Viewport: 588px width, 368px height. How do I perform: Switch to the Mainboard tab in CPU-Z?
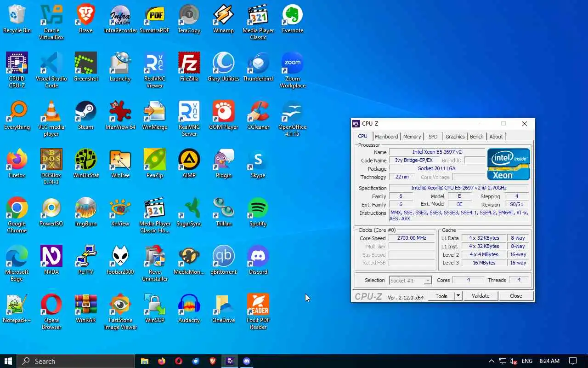386,137
